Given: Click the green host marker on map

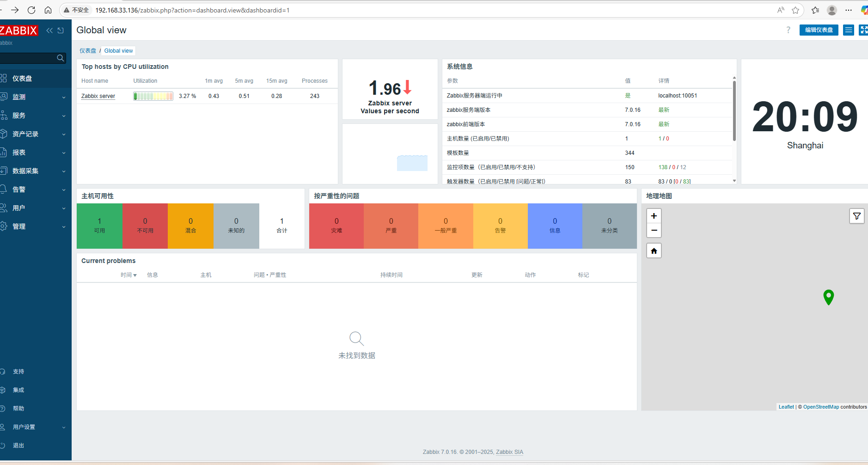Looking at the screenshot, I should [x=828, y=297].
